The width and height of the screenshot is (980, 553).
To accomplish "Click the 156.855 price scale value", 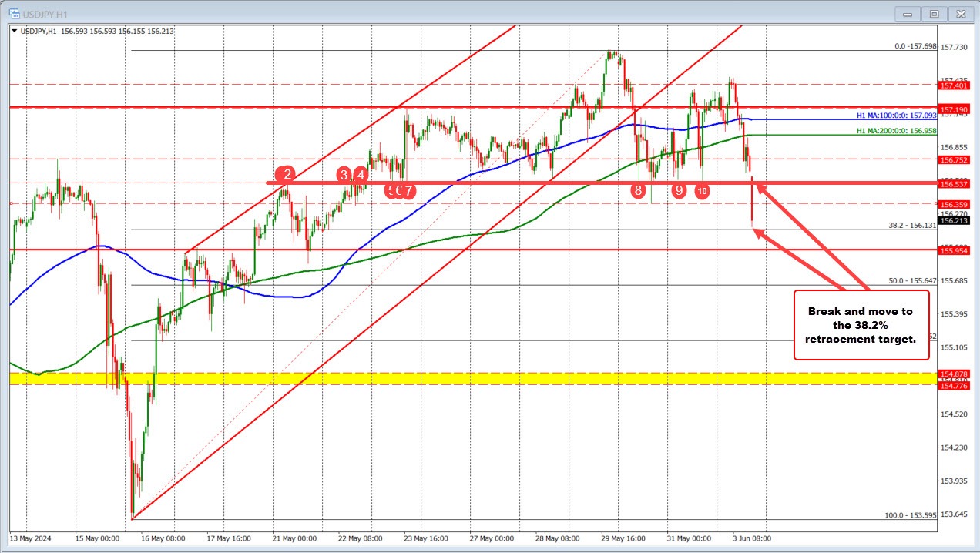I will tap(955, 147).
